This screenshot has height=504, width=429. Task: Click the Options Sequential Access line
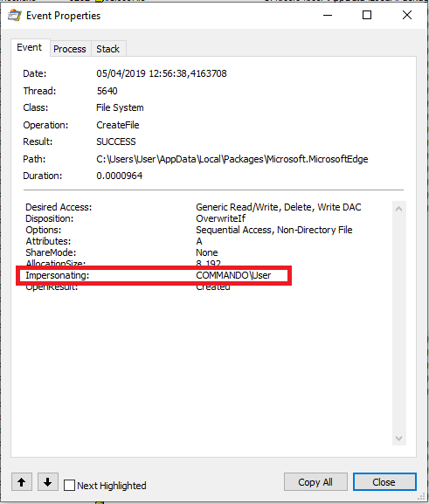(189, 230)
